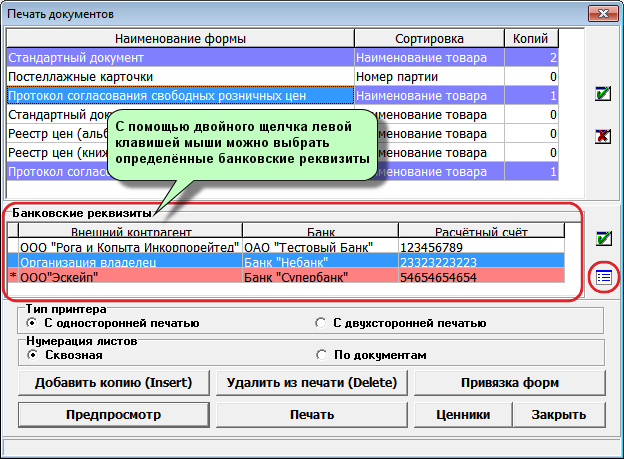Image resolution: width=624 pixels, height=459 pixels.
Task: Click the Сортировка column header
Action: click(x=429, y=39)
